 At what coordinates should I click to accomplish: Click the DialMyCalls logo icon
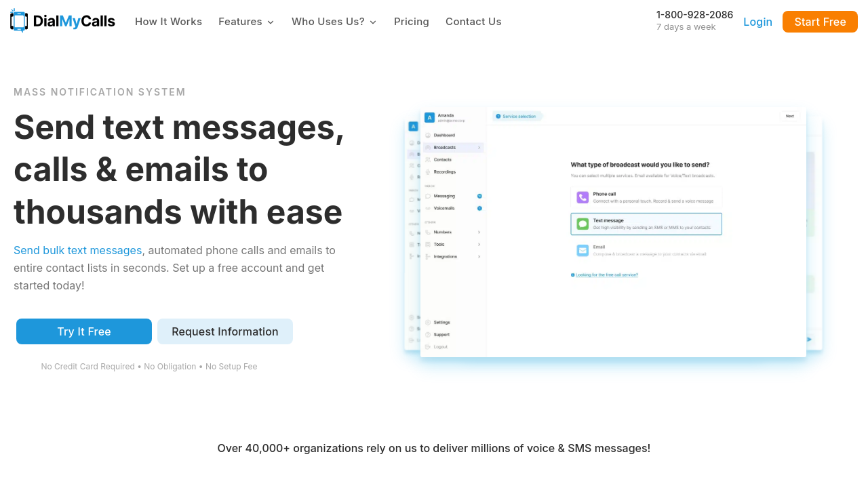[19, 21]
